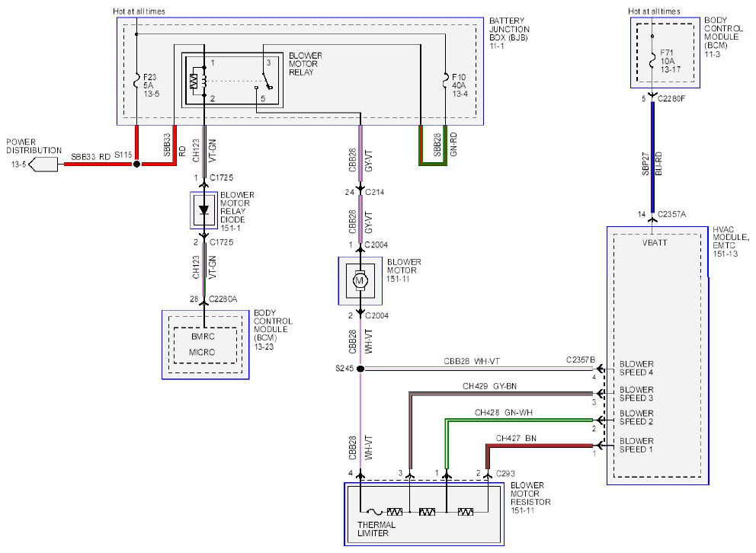
Task: Select the BLOWER SPEED 1 terminal label
Action: (636, 445)
